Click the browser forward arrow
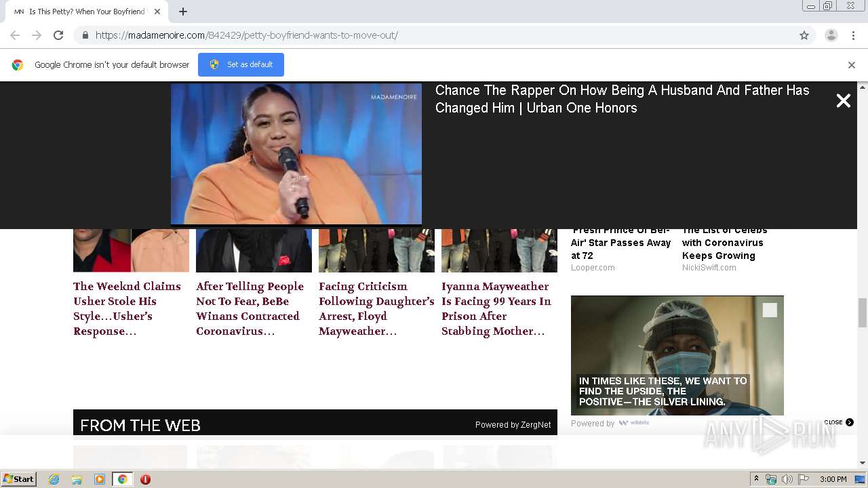868x488 pixels. point(37,35)
